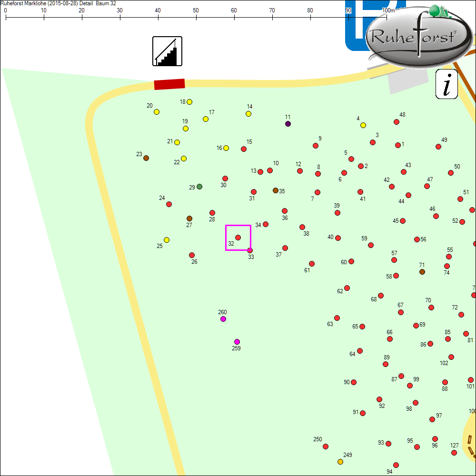Image resolution: width=476 pixels, height=476 pixels.
Task: Select yellow tree marker 25
Action: pos(167,240)
